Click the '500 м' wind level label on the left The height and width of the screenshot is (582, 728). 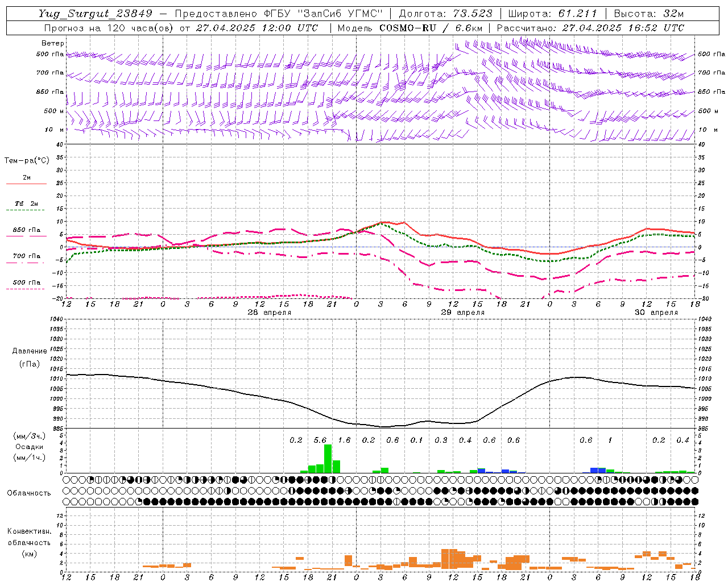[x=55, y=111]
